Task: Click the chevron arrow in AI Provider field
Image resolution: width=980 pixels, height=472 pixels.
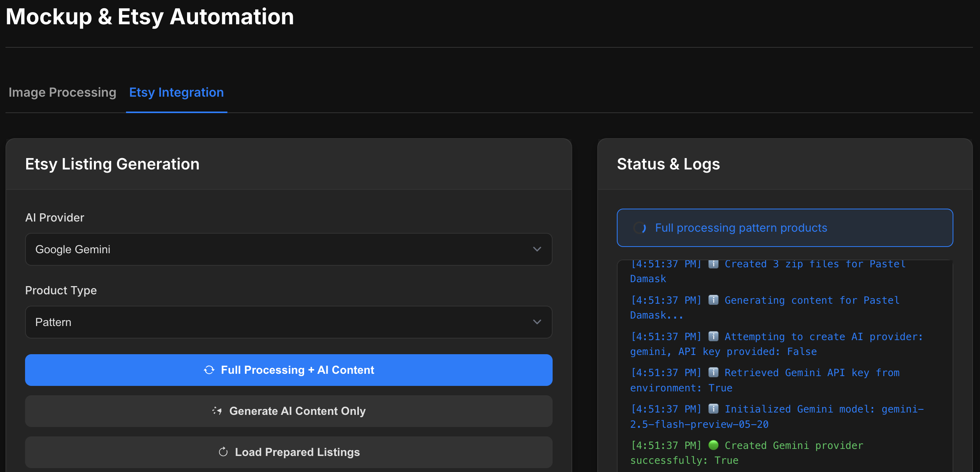Action: [537, 249]
